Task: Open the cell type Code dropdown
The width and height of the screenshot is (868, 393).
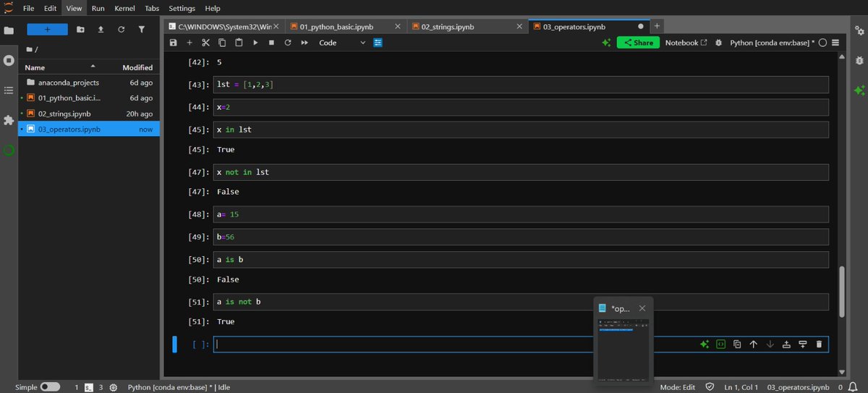Action: 343,43
